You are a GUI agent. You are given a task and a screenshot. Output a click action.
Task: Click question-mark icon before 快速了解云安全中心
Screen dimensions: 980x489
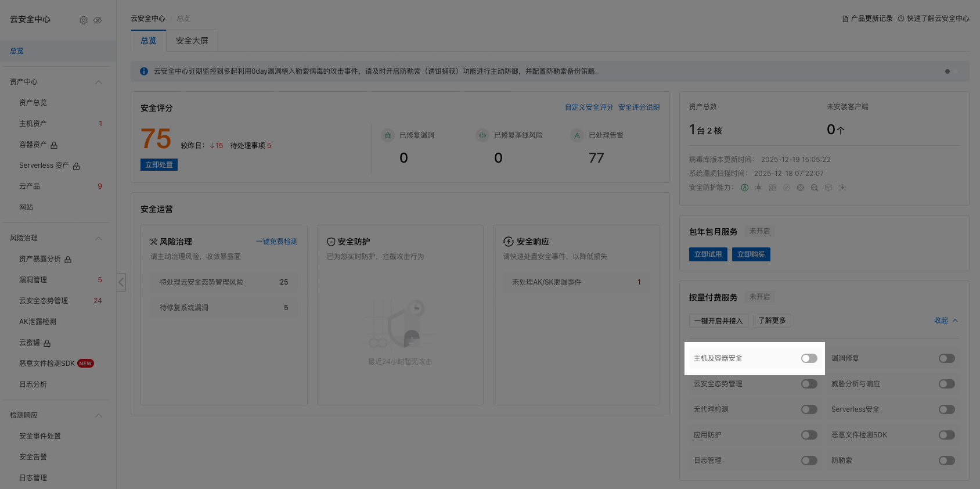[901, 19]
